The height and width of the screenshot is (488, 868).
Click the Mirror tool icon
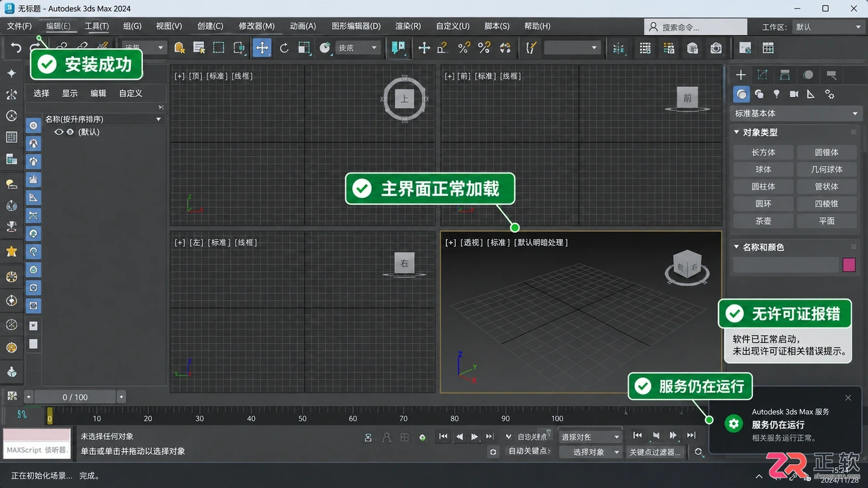(x=618, y=48)
